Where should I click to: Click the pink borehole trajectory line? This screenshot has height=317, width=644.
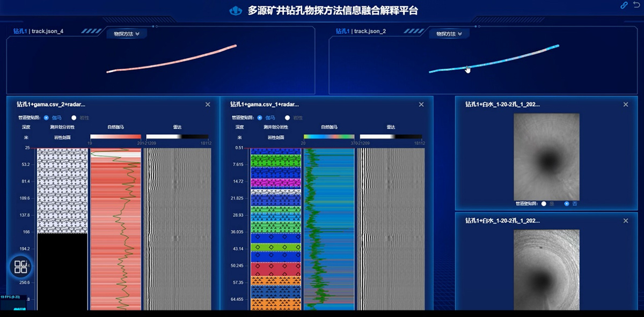(171, 58)
